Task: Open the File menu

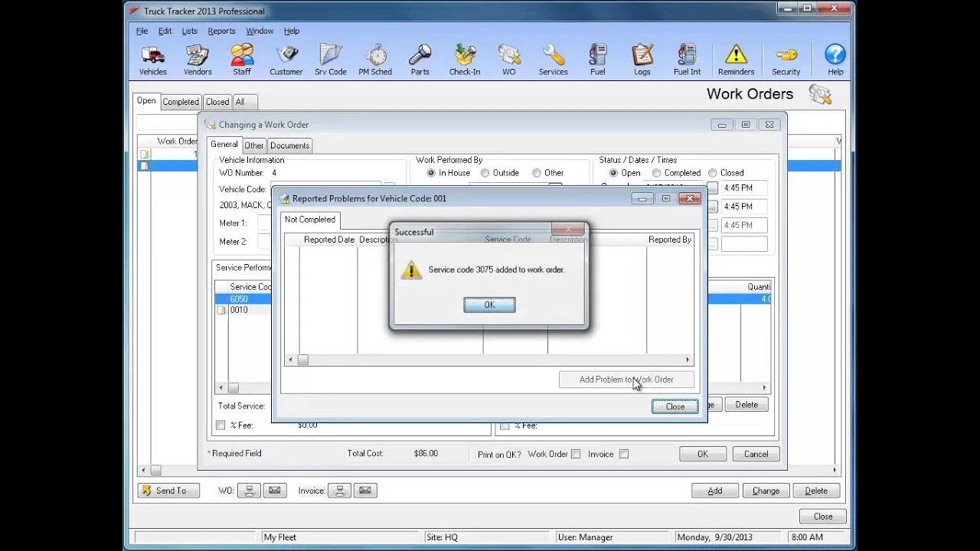Action: click(142, 31)
